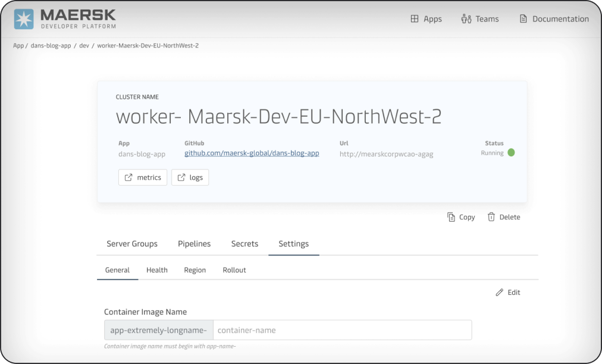Open Teams from the top navigation
Viewport: 602px width, 364px height.
click(480, 19)
